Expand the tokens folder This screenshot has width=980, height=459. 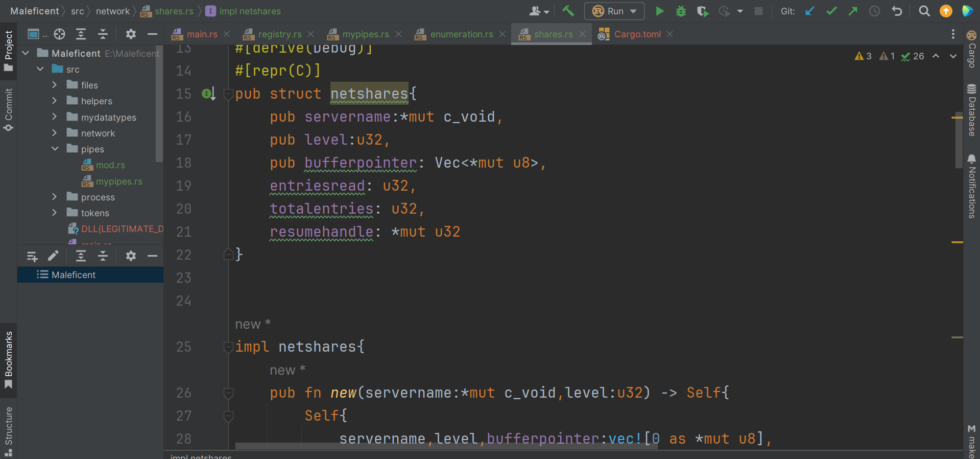tap(55, 213)
